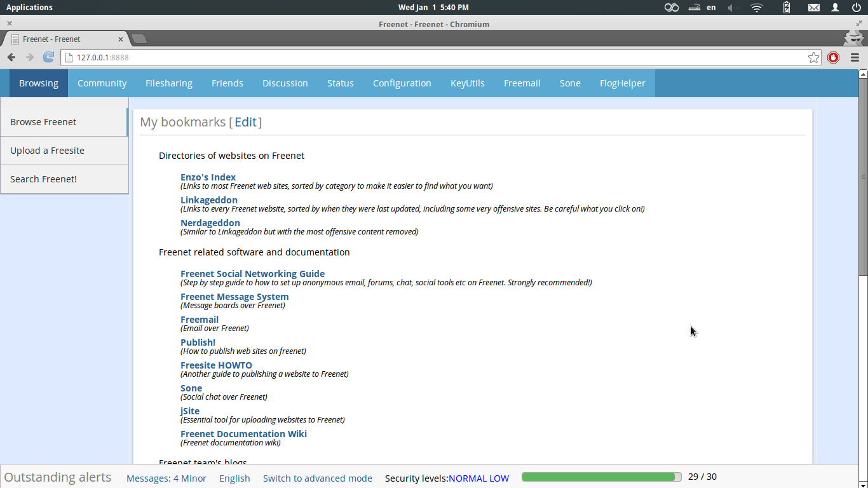
Task: Select Upload a Freesite in sidebar
Action: click(64, 151)
